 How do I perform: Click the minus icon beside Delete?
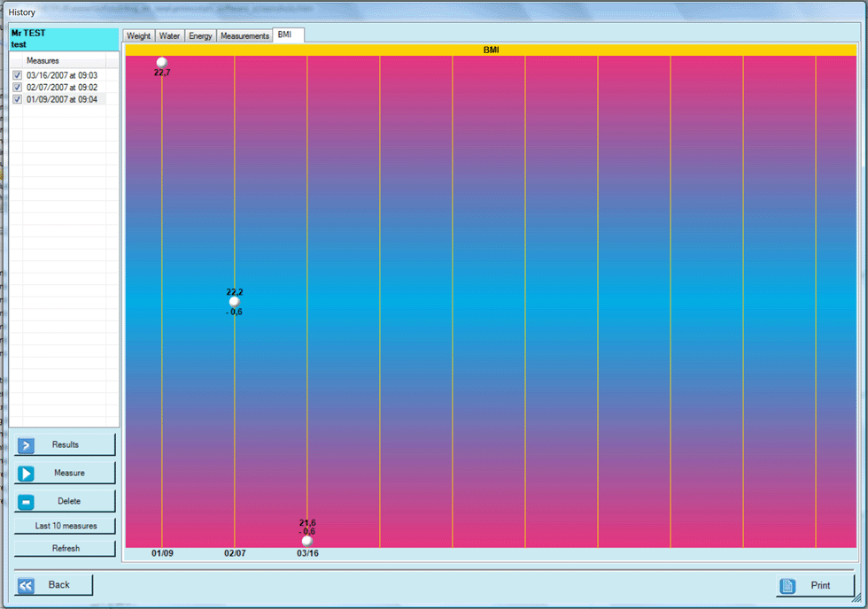tap(26, 502)
